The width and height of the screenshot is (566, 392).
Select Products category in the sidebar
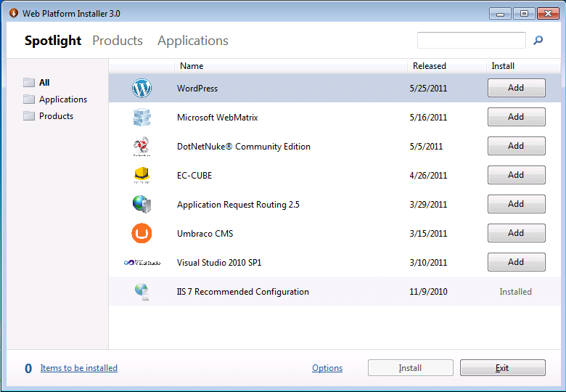point(56,116)
